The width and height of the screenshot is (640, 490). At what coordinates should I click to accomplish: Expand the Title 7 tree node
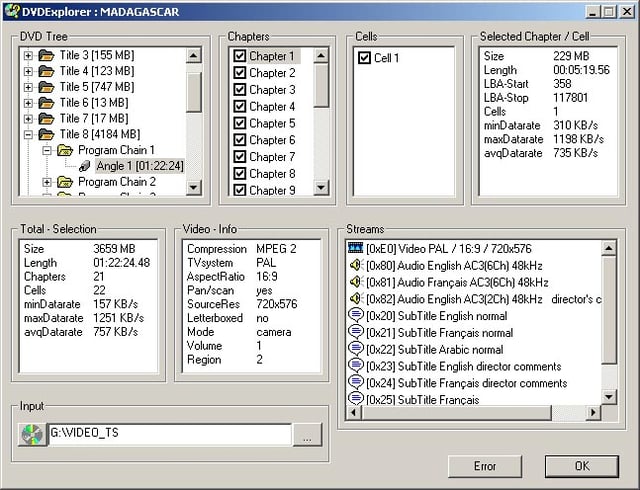coord(28,119)
